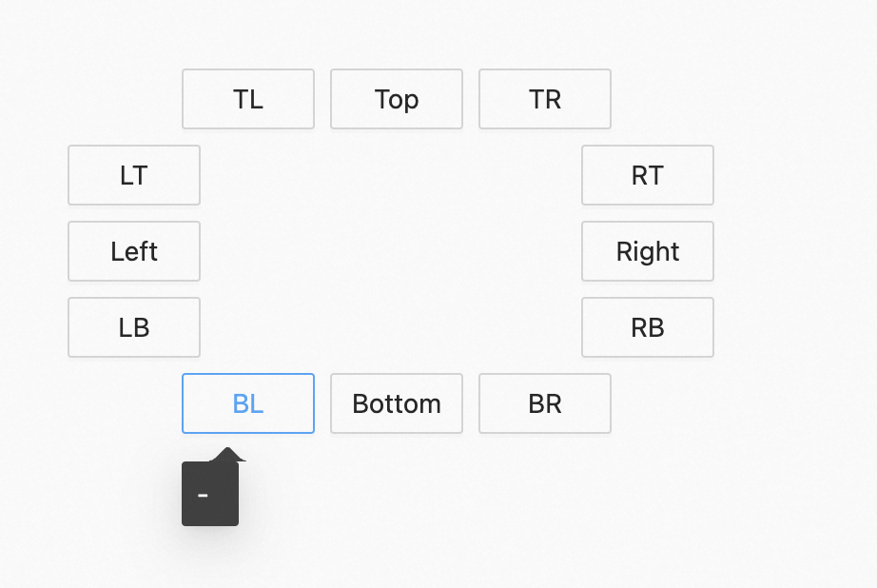The image size is (877, 588).
Task: Select the Top tooltip placement
Action: coord(396,99)
